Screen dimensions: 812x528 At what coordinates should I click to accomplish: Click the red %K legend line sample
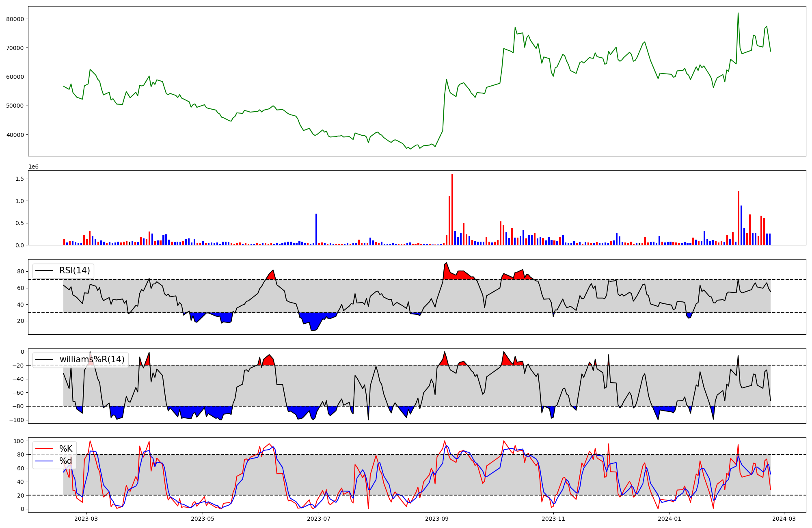click(x=45, y=449)
